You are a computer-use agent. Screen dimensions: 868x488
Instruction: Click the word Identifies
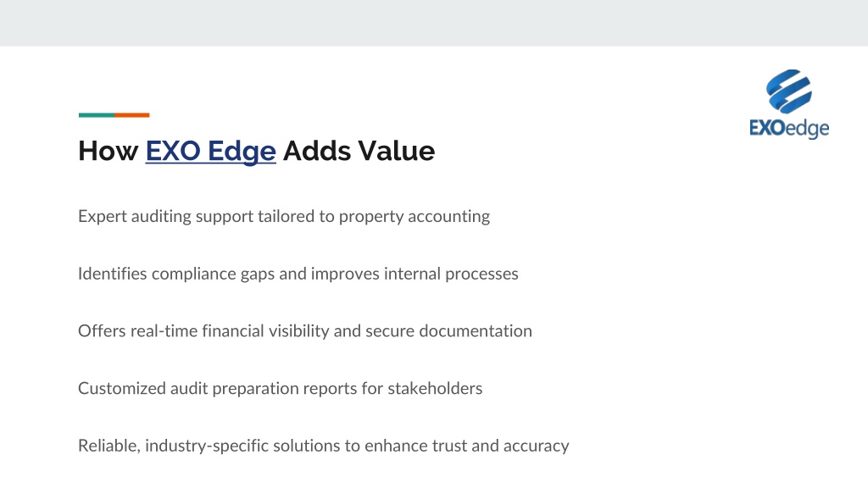point(113,274)
